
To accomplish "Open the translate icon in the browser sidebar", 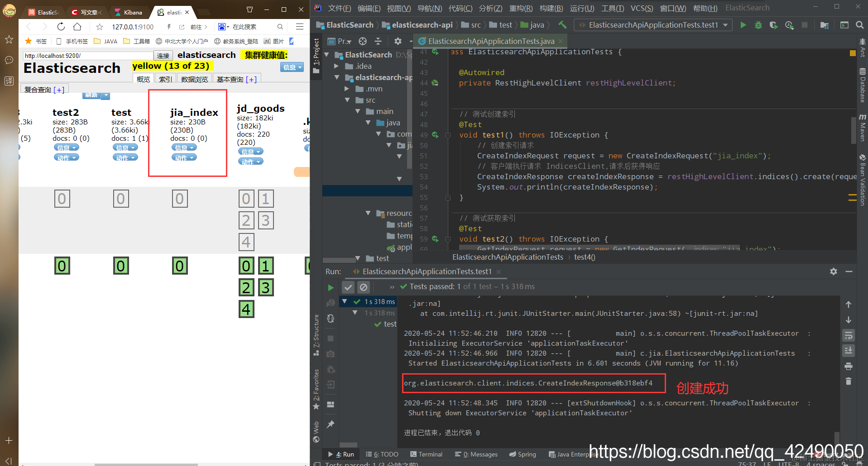I will click(9, 81).
